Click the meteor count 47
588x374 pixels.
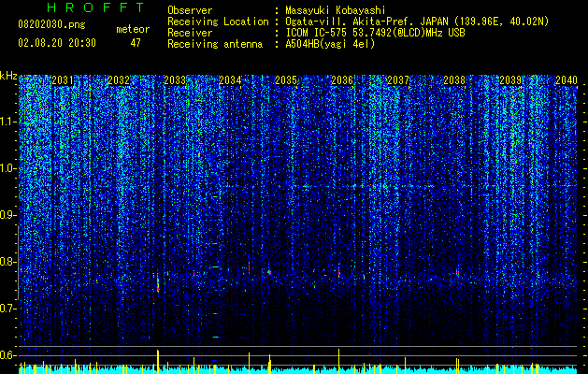pos(136,43)
